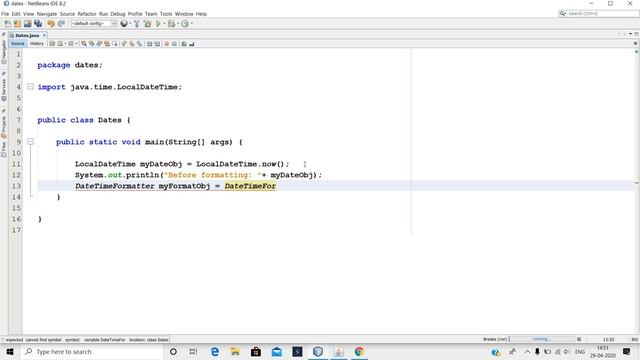Open dropdown arrow beside Run Project icon
The width and height of the screenshot is (640, 360).
(x=164, y=24)
